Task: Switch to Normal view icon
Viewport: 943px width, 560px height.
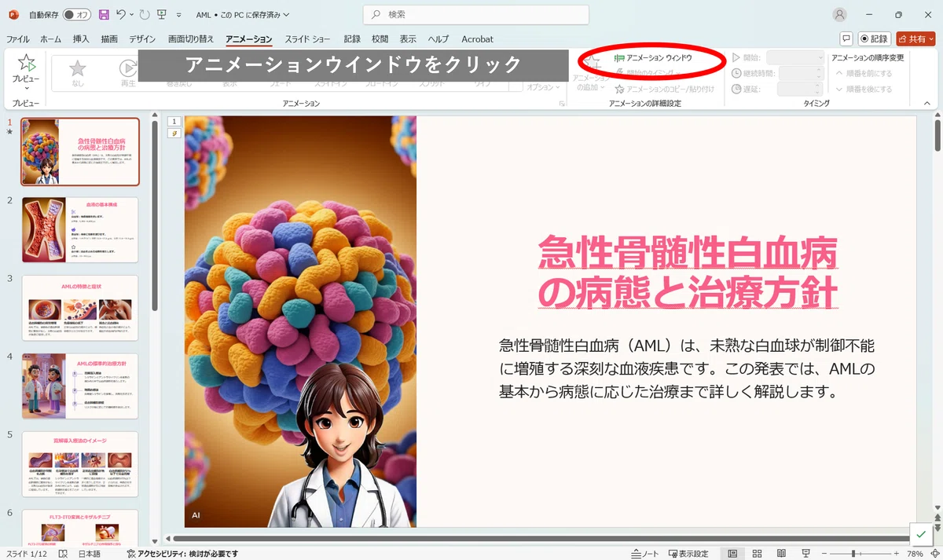Action: tap(733, 554)
